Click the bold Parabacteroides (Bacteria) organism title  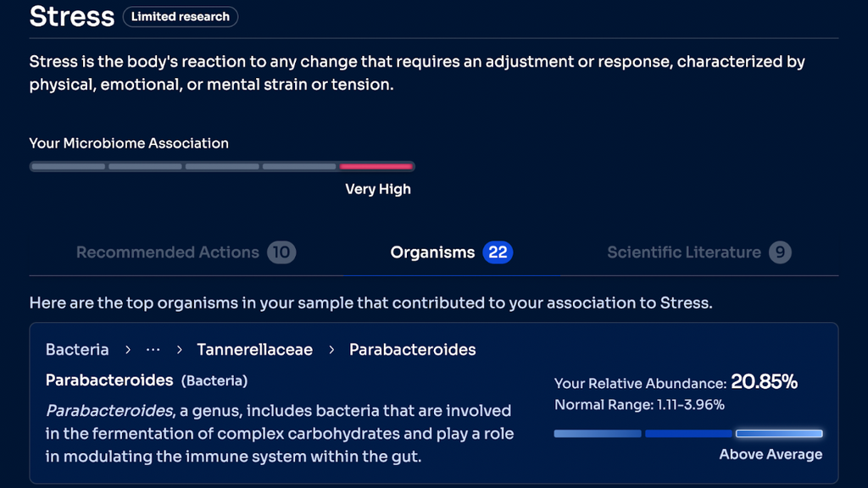(x=109, y=380)
